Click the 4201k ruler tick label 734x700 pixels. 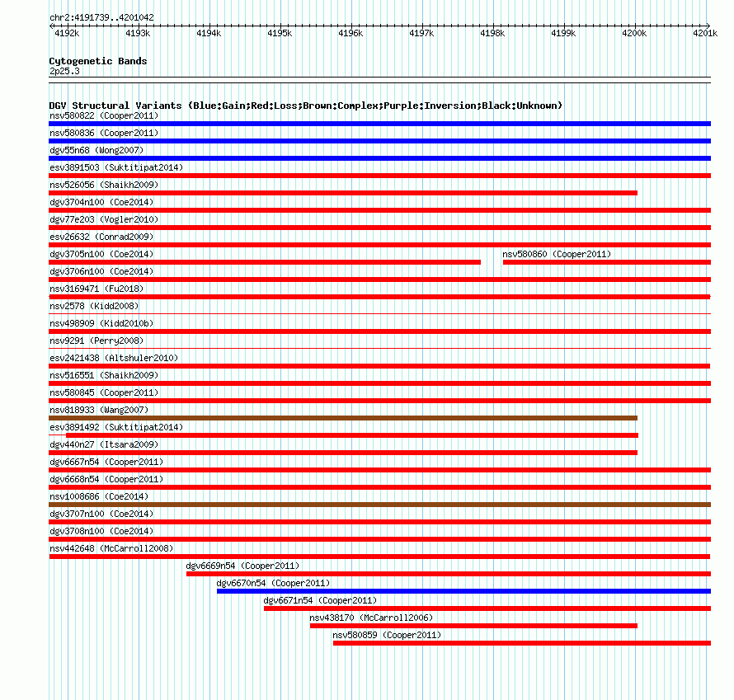tap(705, 33)
